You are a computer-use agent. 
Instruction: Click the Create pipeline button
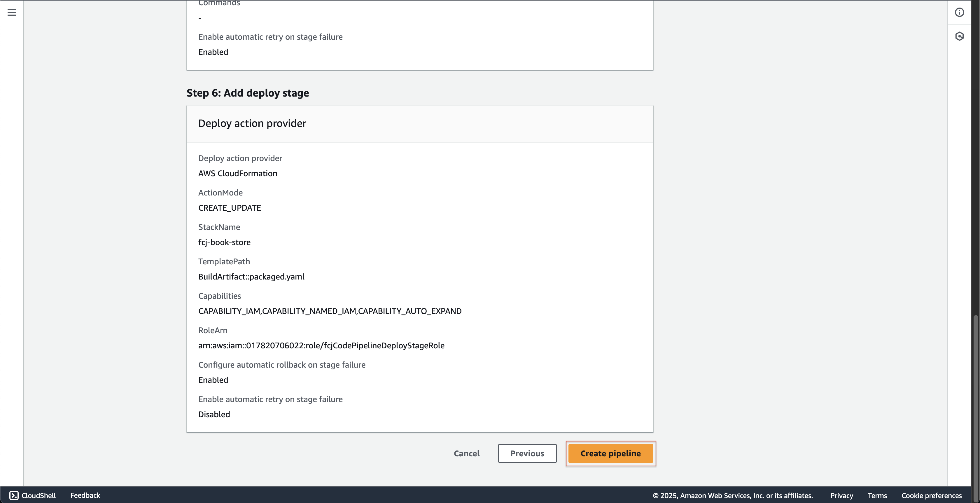tap(610, 453)
